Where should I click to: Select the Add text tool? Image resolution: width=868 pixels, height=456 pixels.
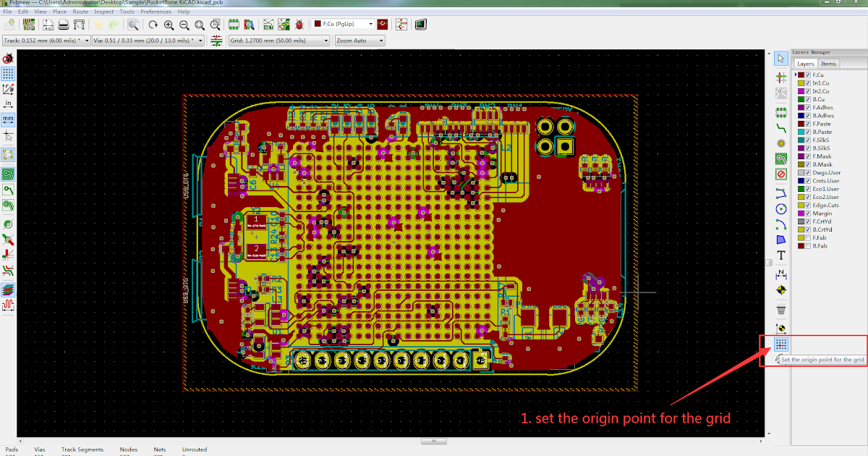click(780, 255)
